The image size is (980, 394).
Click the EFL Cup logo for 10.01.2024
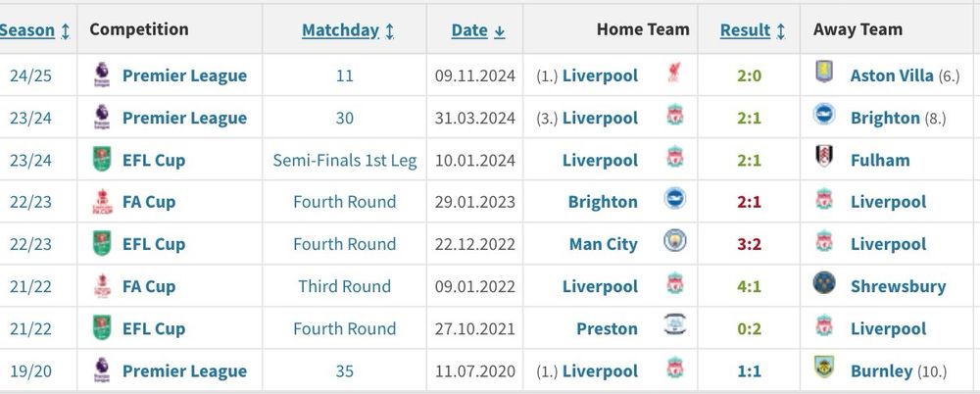click(101, 160)
